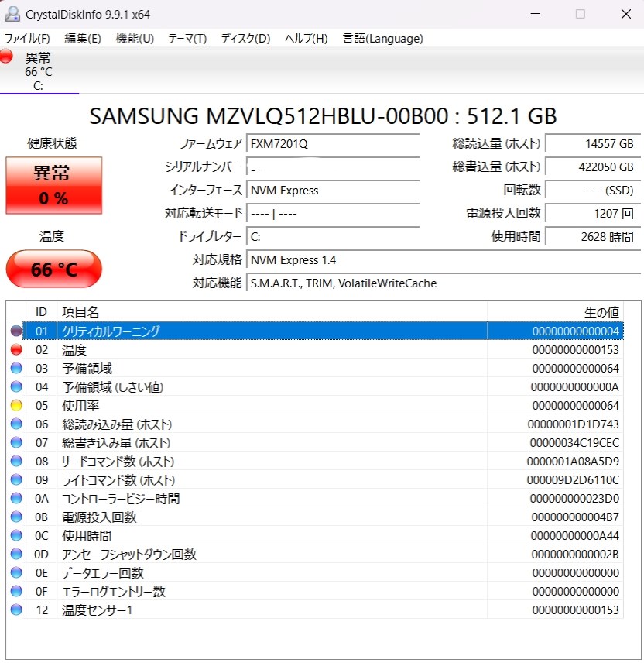Close the CrystalDiskInfo window
This screenshot has height=663, width=644.
pos(626,14)
